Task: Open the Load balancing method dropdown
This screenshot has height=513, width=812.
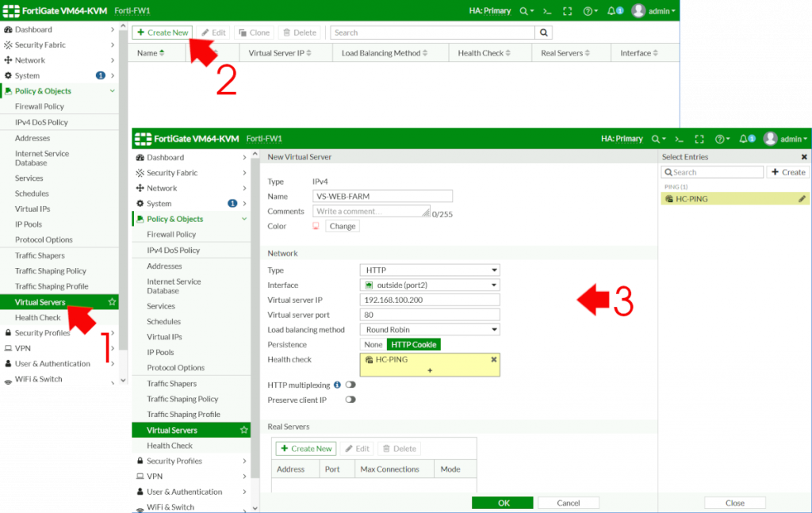Action: (x=429, y=329)
